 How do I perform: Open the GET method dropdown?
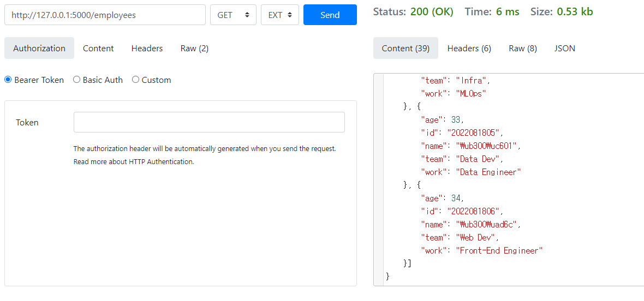coord(233,15)
